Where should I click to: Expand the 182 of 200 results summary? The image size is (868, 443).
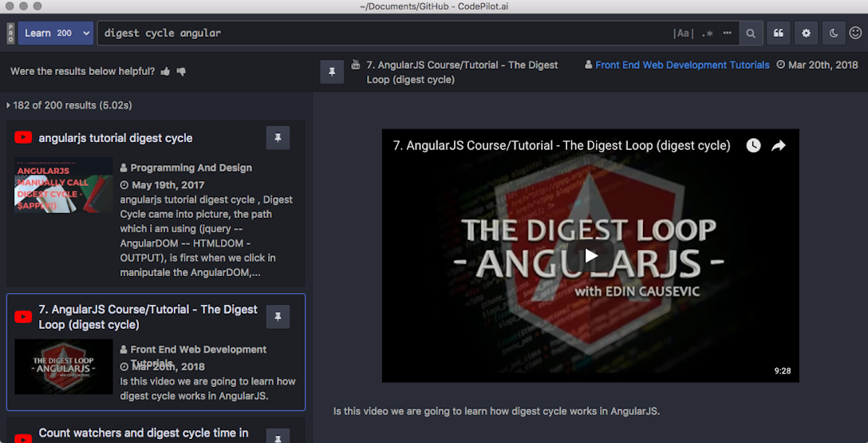(9, 105)
